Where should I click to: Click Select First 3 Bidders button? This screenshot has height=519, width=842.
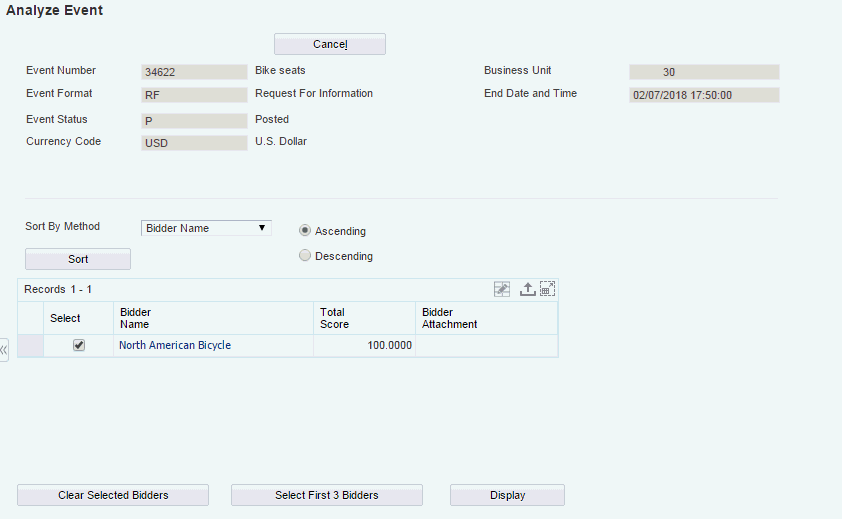pos(326,495)
